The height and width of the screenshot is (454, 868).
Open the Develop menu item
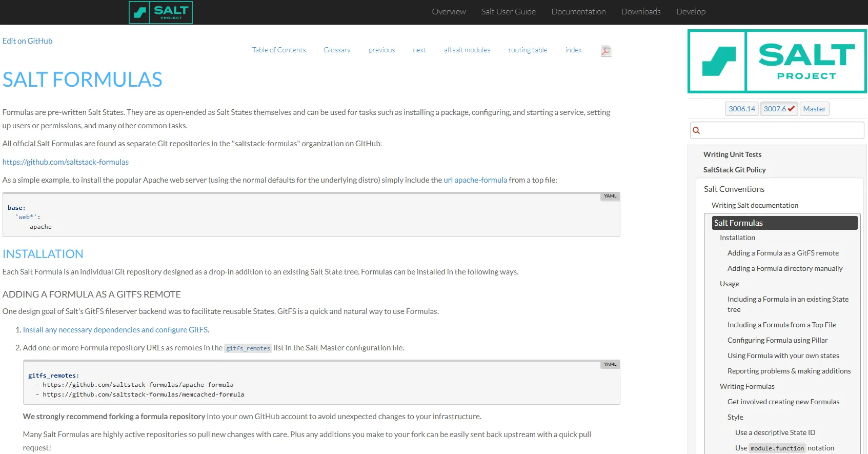point(691,12)
